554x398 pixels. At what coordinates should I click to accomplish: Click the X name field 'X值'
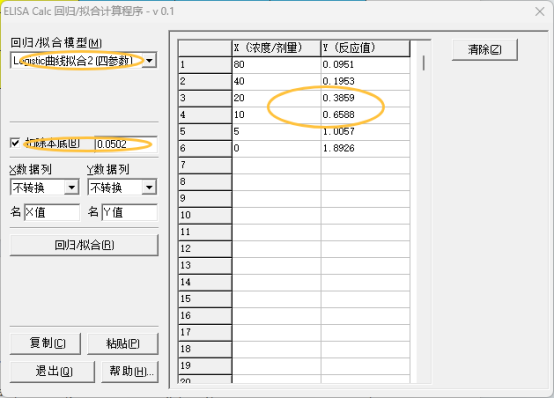[x=52, y=212]
